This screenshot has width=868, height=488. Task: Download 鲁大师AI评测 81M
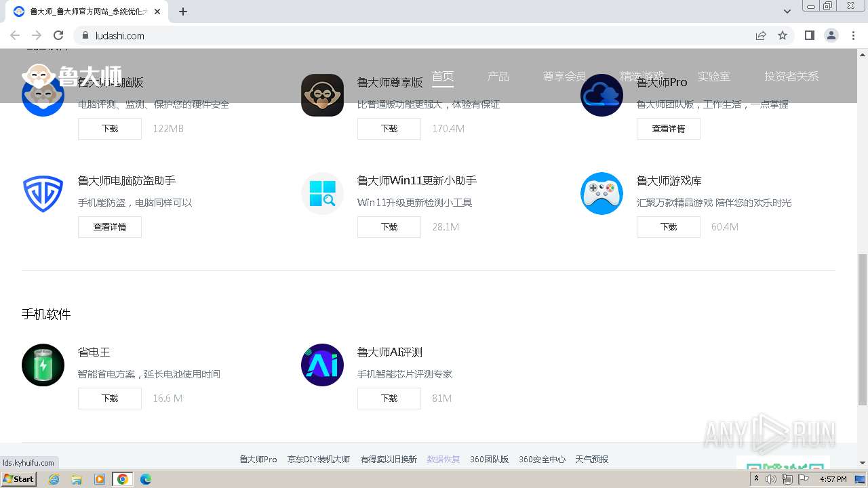389,399
